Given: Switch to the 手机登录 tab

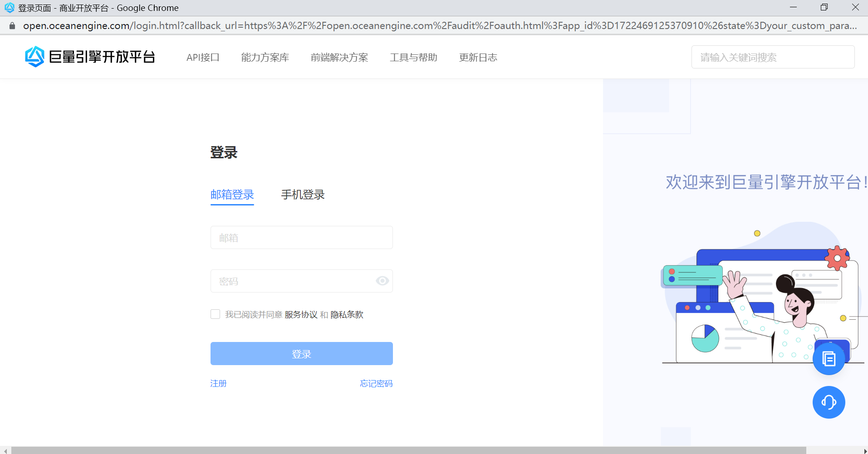Looking at the screenshot, I should click(x=303, y=195).
